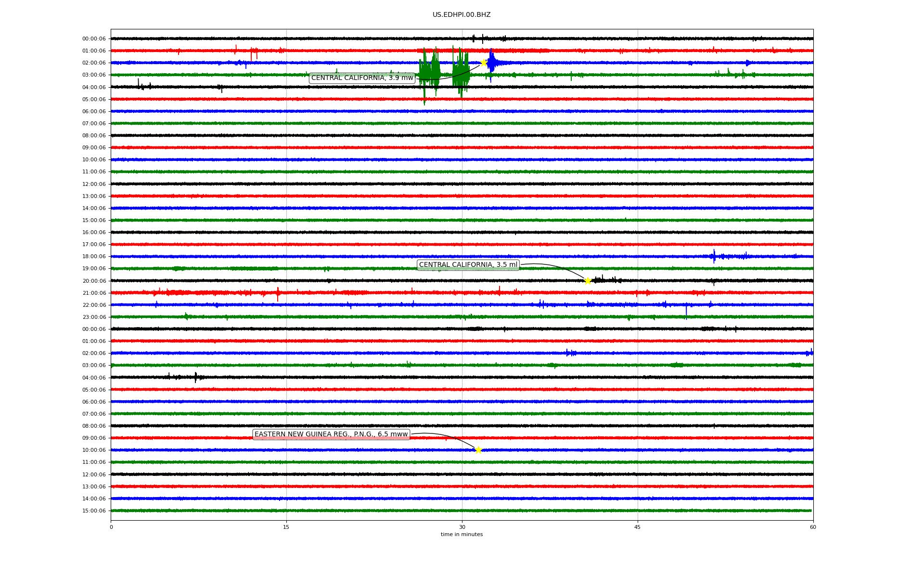Click the blue waveform burst after first star
Screen dimensions: 924x578
click(x=492, y=63)
